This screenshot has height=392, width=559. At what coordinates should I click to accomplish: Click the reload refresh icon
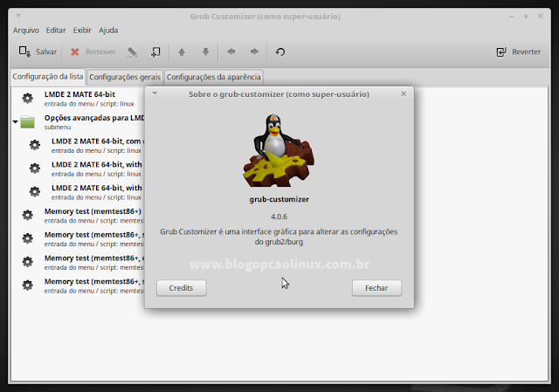[280, 52]
